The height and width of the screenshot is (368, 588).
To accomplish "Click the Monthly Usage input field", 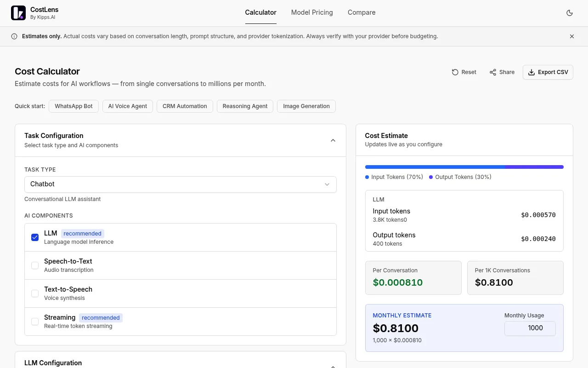I will tap(530, 328).
